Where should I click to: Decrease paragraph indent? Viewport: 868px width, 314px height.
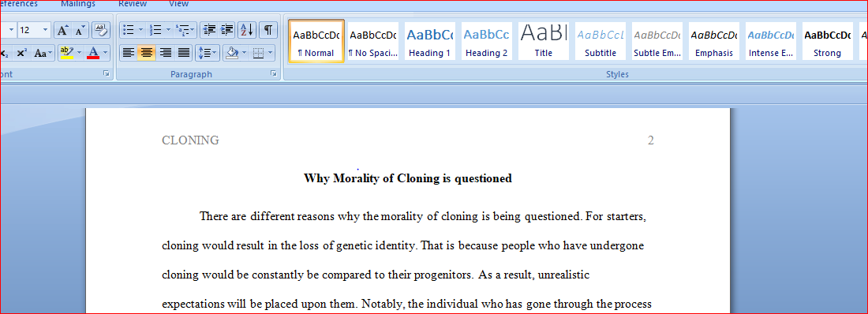[208, 30]
